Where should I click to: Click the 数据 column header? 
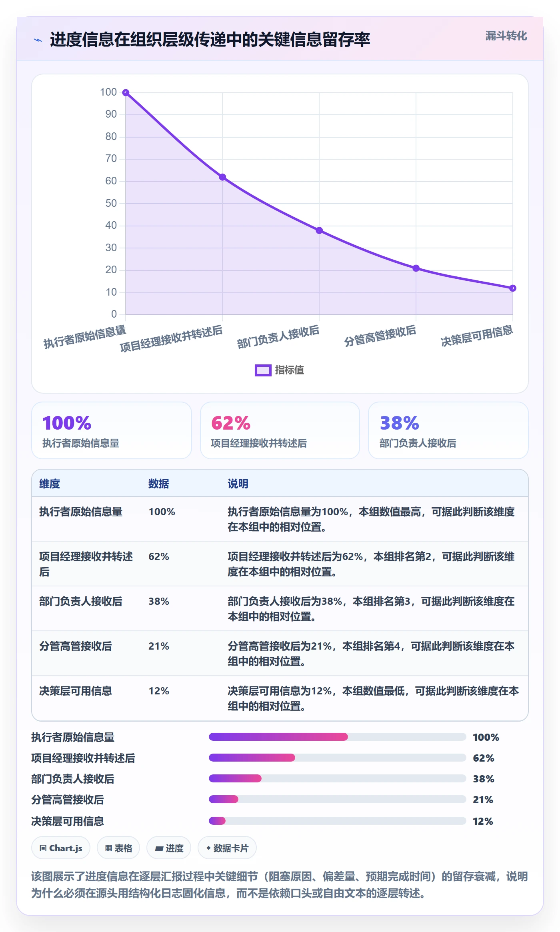pyautogui.click(x=159, y=484)
